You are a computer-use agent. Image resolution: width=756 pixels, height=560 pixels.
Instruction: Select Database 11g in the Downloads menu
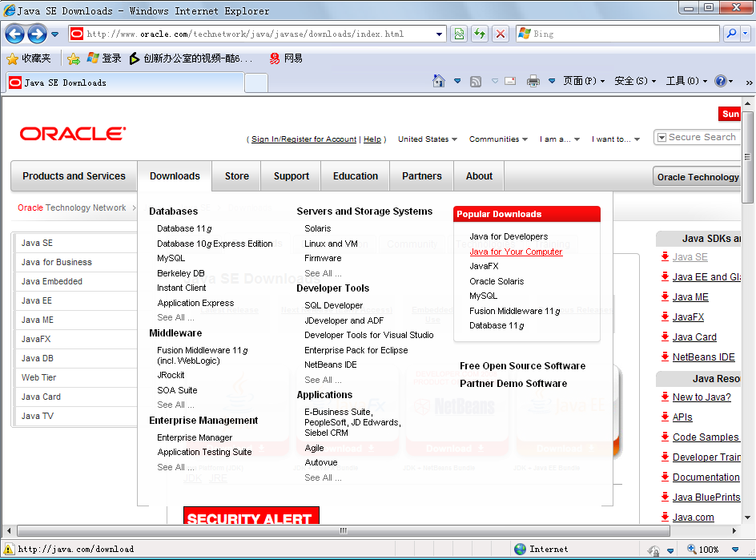(184, 228)
